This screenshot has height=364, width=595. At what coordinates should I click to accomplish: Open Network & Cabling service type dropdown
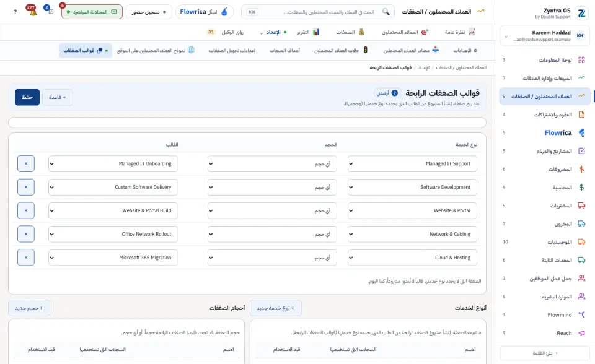pos(412,235)
